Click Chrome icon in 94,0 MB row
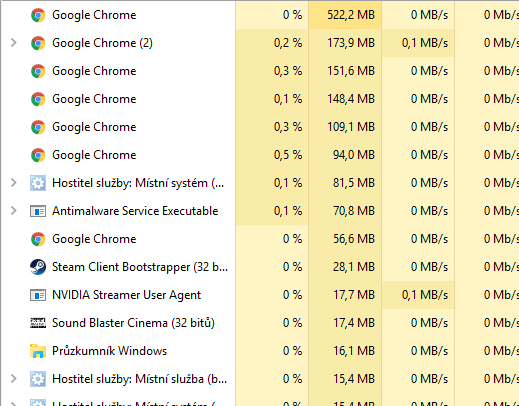Viewport: 519px width, 406px height. coord(38,155)
